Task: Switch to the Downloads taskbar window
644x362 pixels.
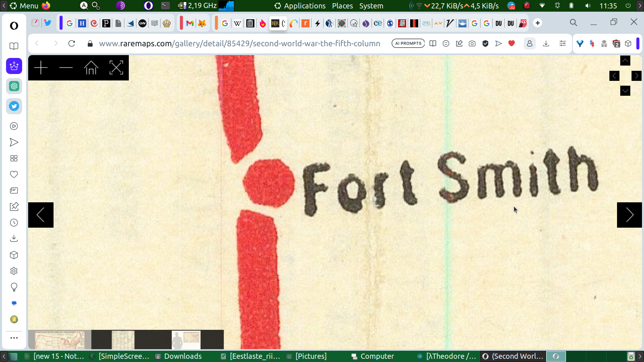Action: click(179, 356)
